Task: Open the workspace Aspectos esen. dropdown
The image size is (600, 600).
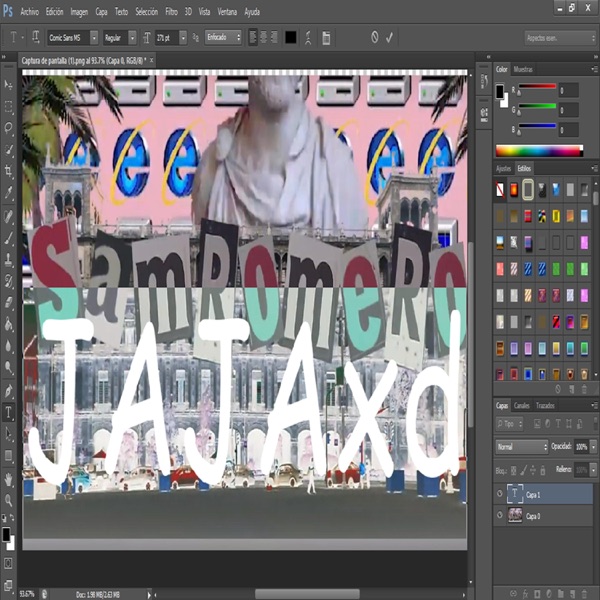Action: [x=560, y=38]
